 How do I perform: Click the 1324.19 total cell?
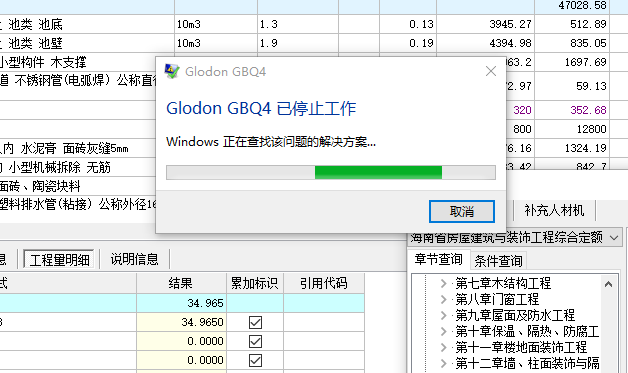pos(572,148)
